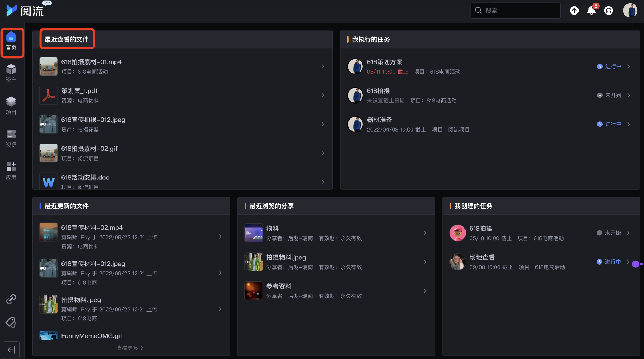Viewport: 644px width, 359px height.
Task: Click 进行中 status of 器材准备
Action: click(609, 124)
